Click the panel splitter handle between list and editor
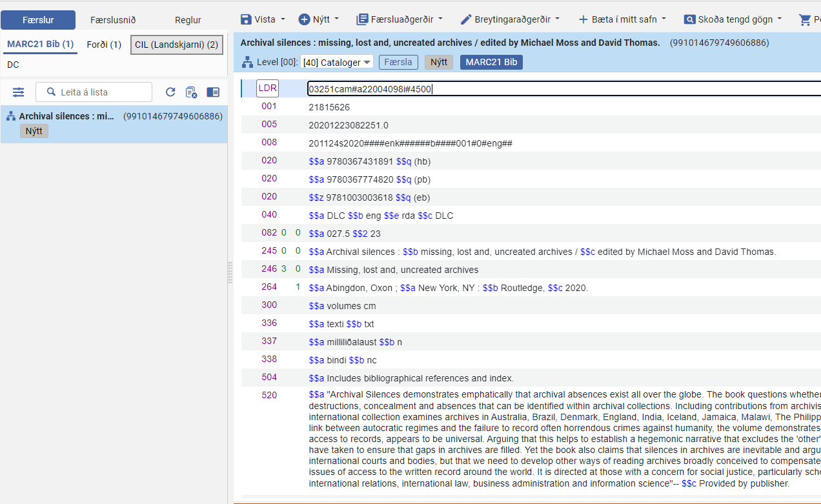The height and width of the screenshot is (504, 821). [x=230, y=273]
